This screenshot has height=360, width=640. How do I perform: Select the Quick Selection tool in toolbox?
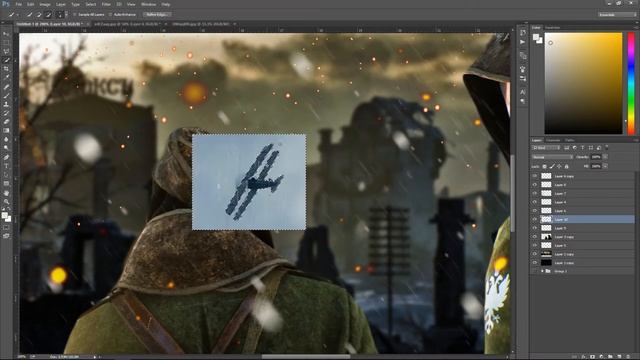coord(6,60)
